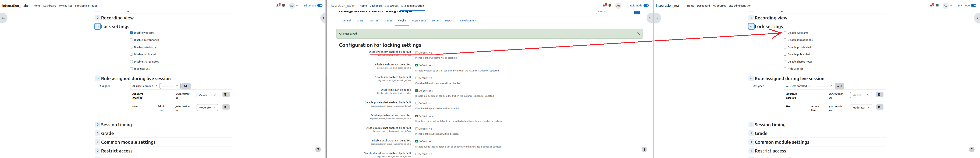Image resolution: width=980 pixels, height=158 pixels.
Task: Open help question-mark button in left window
Action: coord(318,149)
